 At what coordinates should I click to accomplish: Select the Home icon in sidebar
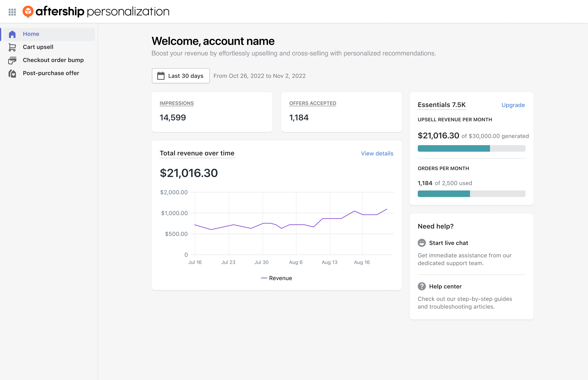tap(12, 34)
